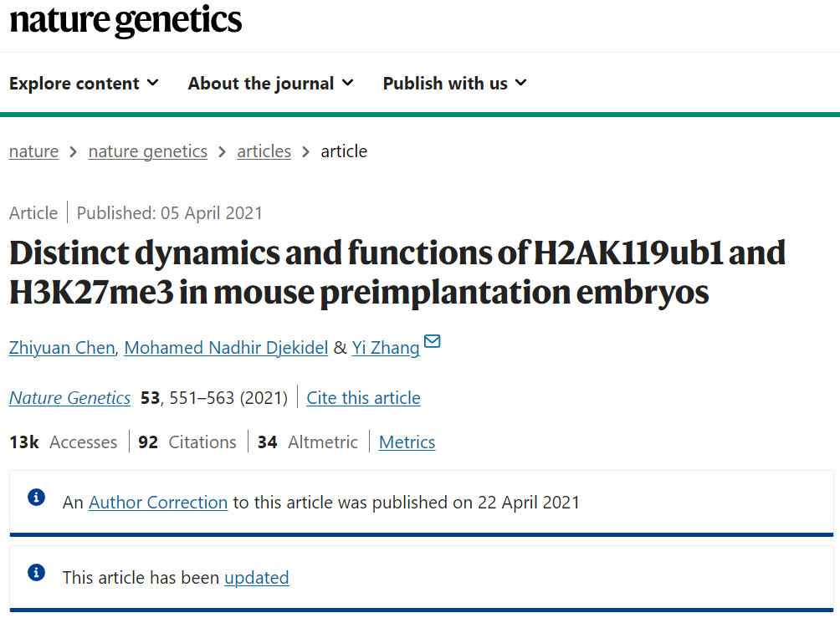
Task: Click the info icon beside the updated notice
Action: [x=37, y=572]
